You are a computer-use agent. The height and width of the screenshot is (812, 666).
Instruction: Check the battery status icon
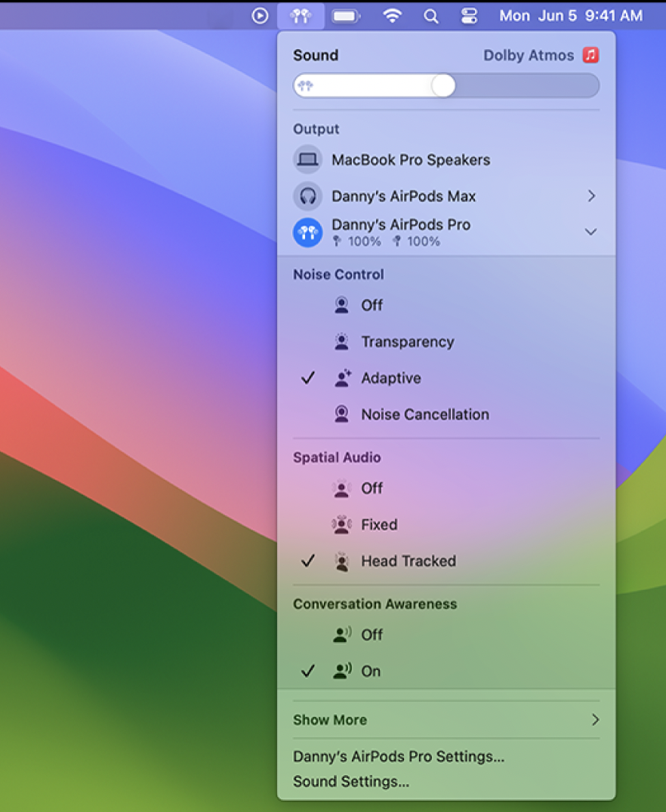tap(347, 17)
